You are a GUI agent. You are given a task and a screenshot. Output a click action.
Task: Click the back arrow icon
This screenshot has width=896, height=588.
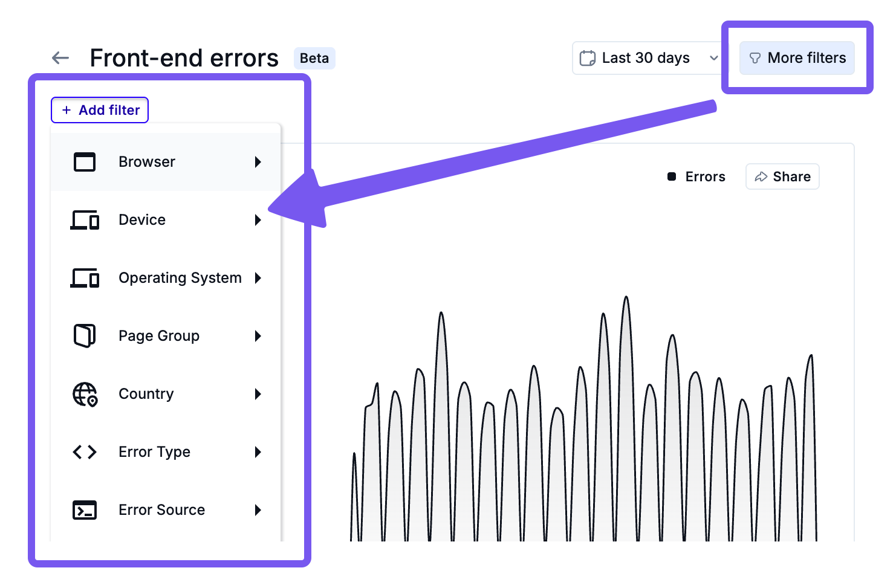pyautogui.click(x=60, y=58)
